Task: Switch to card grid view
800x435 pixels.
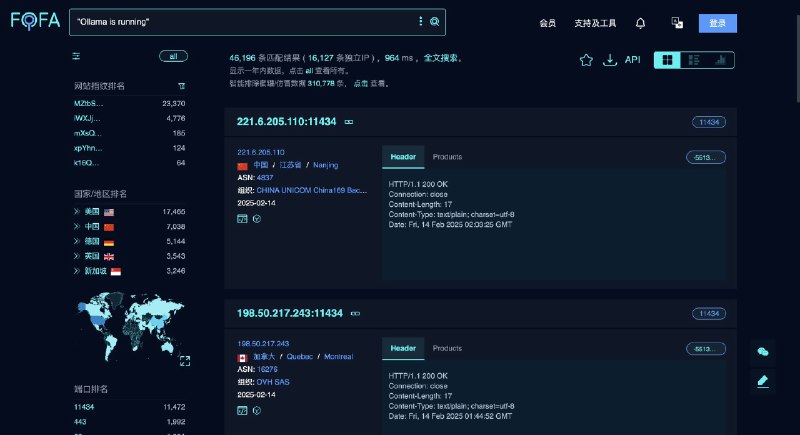Action: [666, 60]
